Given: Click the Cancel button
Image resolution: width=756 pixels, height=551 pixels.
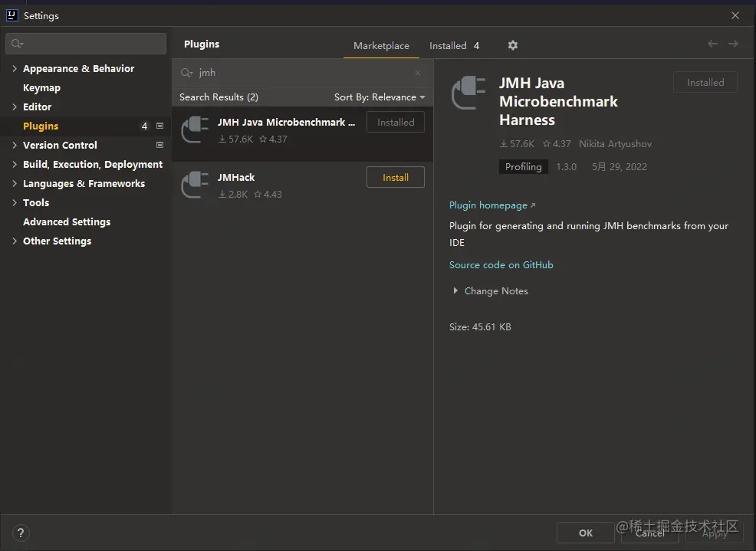Looking at the screenshot, I should coord(650,533).
